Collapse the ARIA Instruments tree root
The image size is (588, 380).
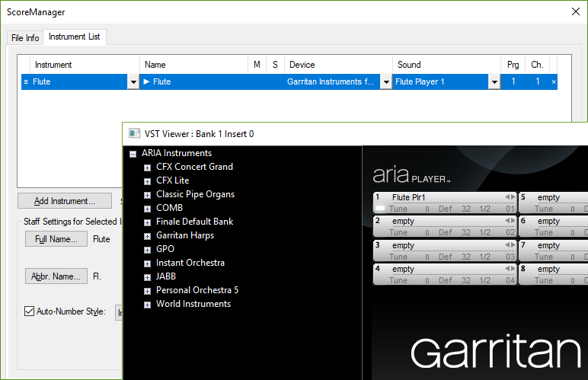[x=133, y=154]
